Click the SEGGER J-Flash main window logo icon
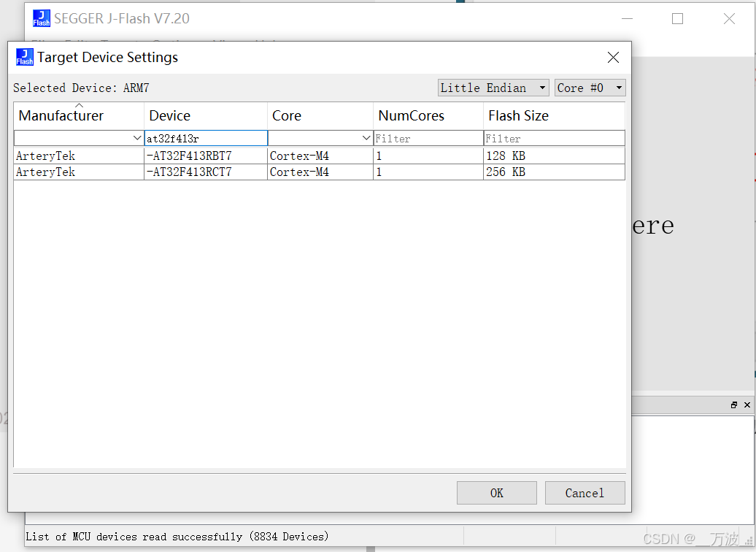The width and height of the screenshot is (756, 552). tap(42, 18)
